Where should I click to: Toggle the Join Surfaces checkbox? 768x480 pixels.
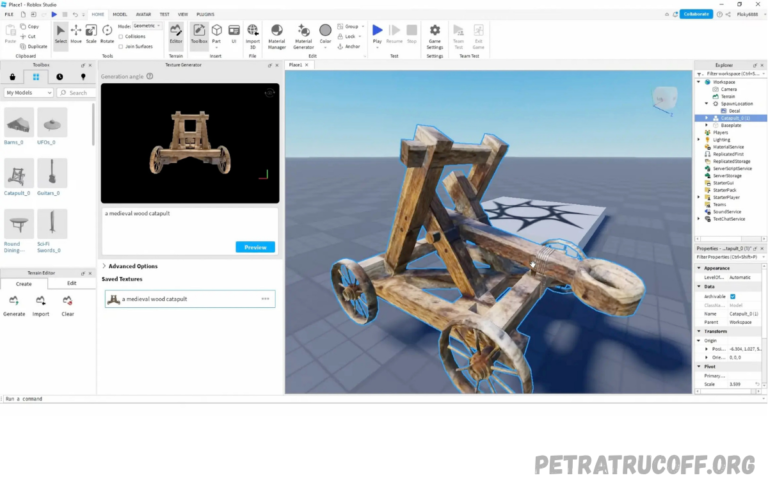click(120, 47)
